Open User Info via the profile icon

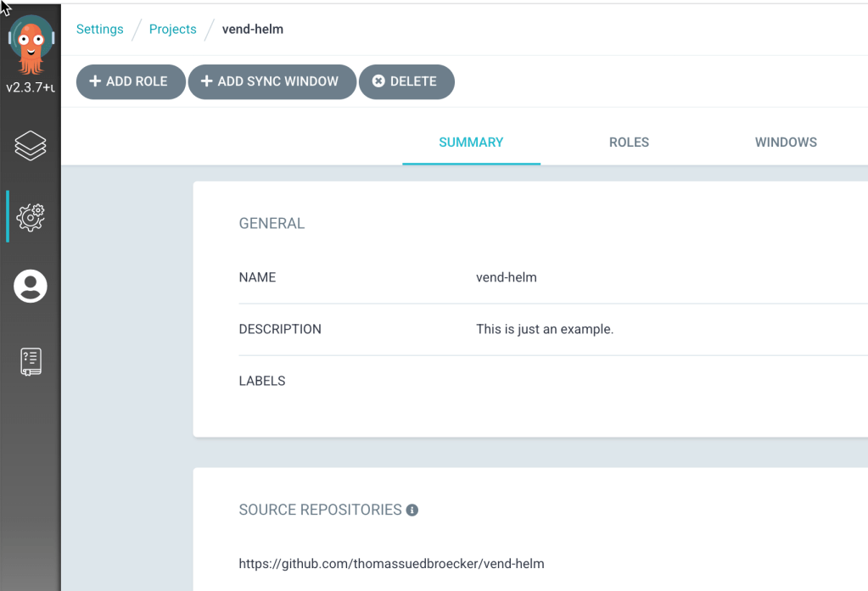pyautogui.click(x=31, y=287)
